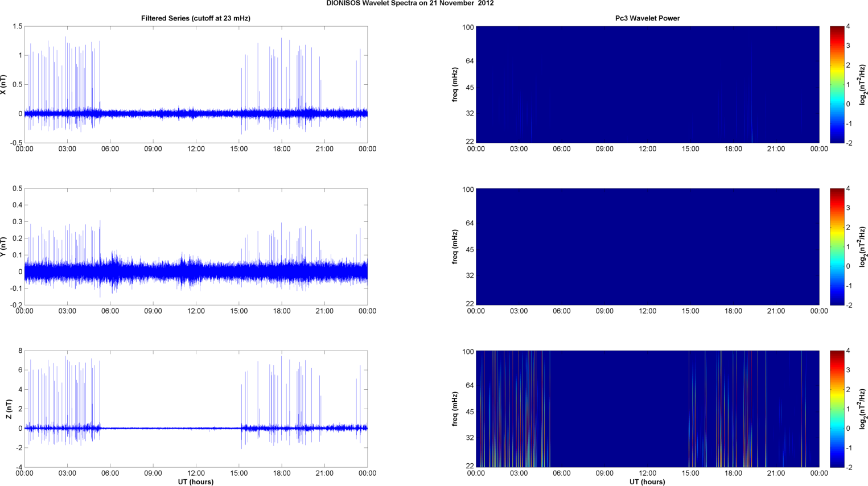Click the '0.4' tick on the Y plot

point(17,205)
